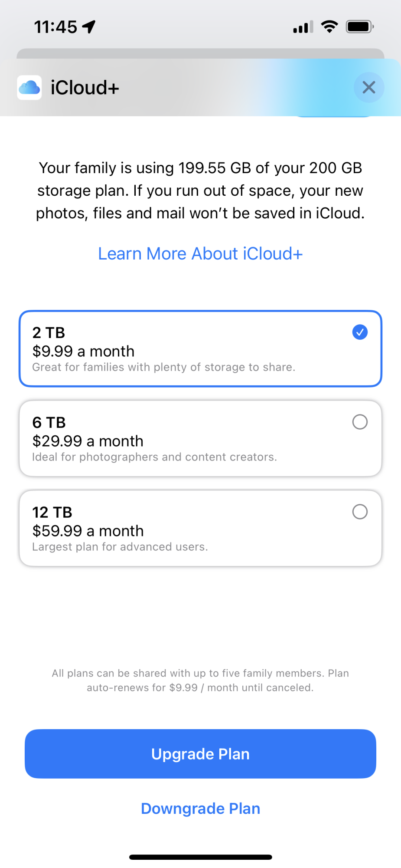The width and height of the screenshot is (401, 868).
Task: Close the iCloud+ sheet with X
Action: click(368, 87)
